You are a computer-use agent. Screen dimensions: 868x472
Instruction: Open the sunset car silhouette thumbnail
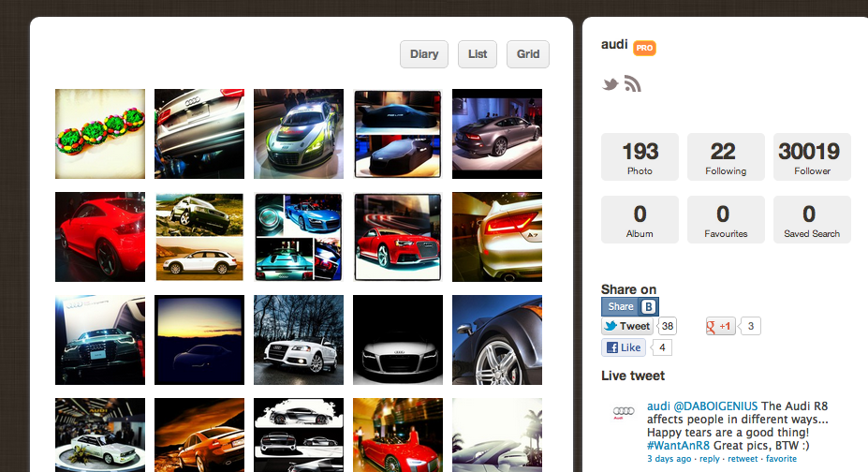click(199, 340)
